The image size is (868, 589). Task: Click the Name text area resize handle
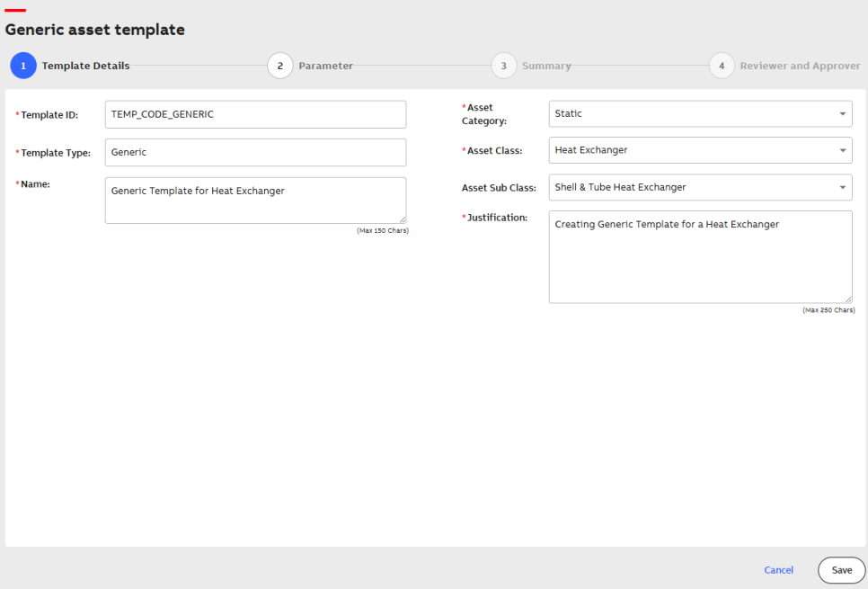pyautogui.click(x=403, y=220)
